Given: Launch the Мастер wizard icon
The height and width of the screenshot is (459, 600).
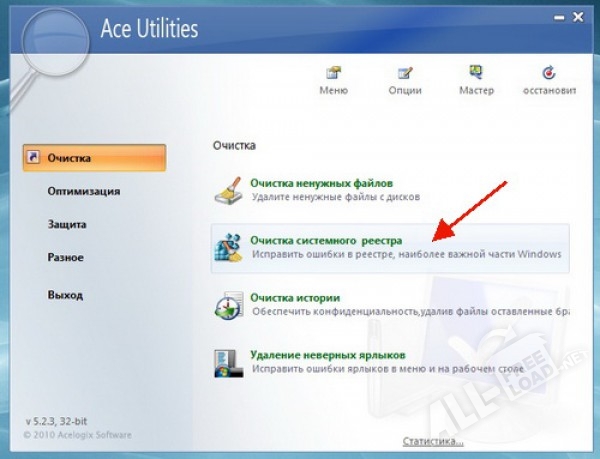Looking at the screenshot, I should 476,73.
